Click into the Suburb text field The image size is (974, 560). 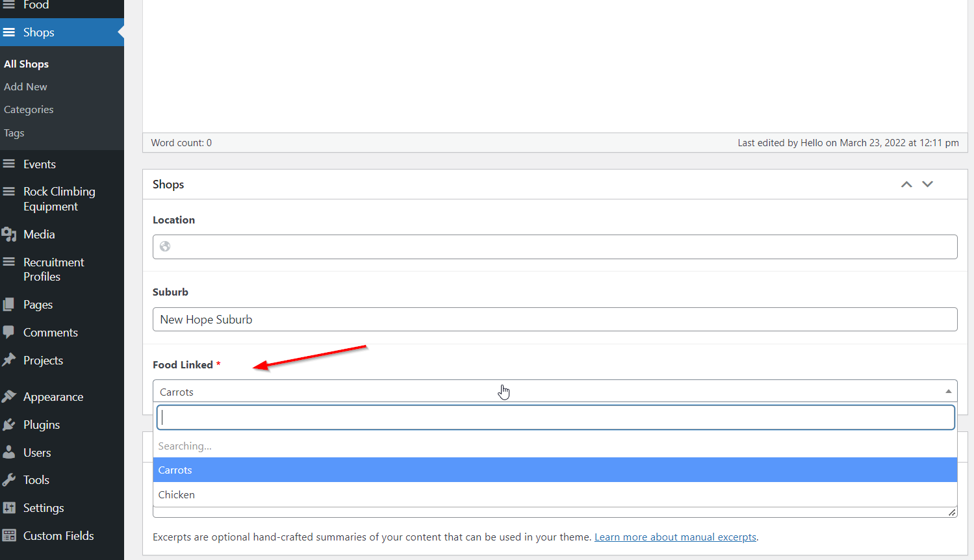[555, 320]
